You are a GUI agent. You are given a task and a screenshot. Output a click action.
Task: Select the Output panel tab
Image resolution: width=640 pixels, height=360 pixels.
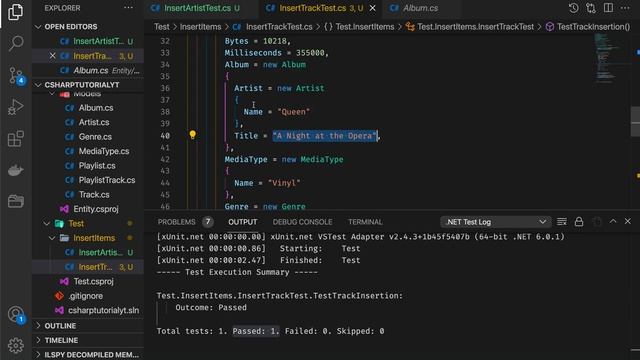click(242, 222)
